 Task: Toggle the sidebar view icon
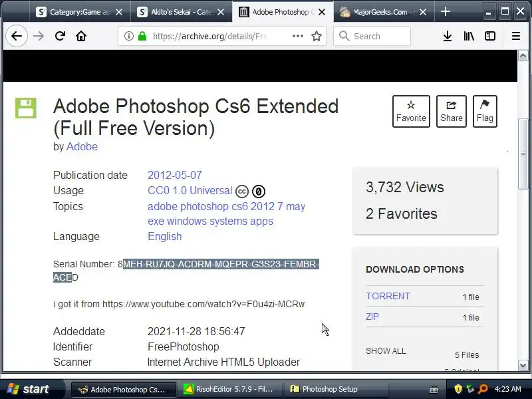[490, 36]
